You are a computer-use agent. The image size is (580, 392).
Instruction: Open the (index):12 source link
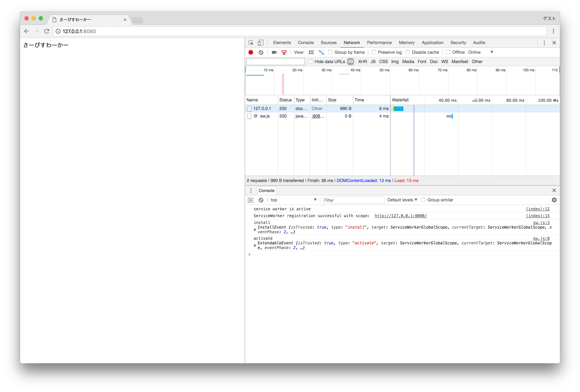click(x=538, y=209)
